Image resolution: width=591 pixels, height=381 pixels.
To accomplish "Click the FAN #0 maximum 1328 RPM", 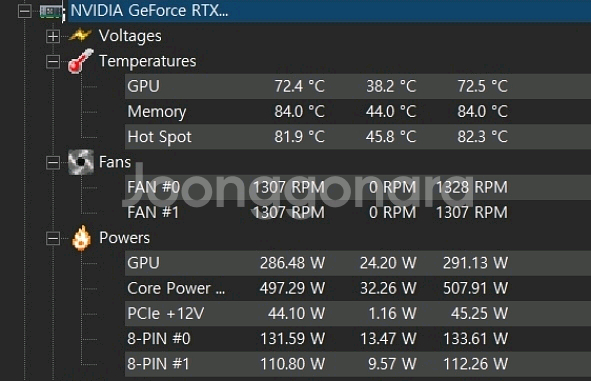I will (x=472, y=187).
